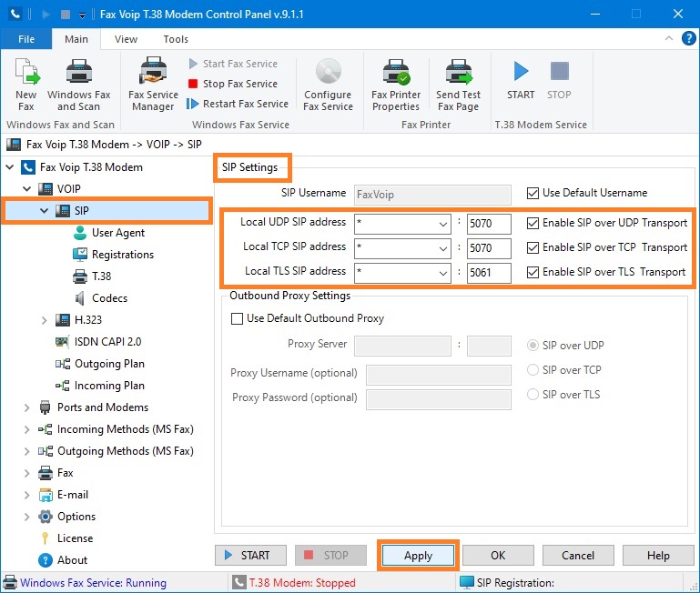Viewport: 700px width, 593px height.
Task: Collapse the VOIP tree node
Action: coord(27,189)
